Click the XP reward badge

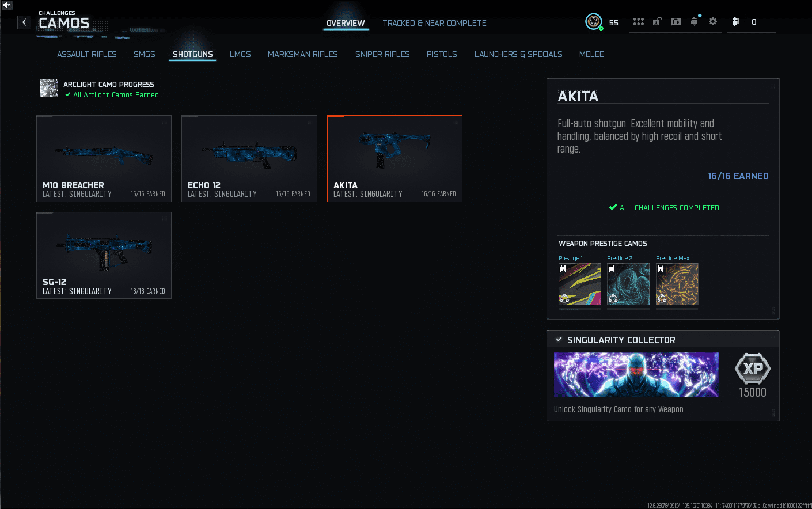point(753,369)
